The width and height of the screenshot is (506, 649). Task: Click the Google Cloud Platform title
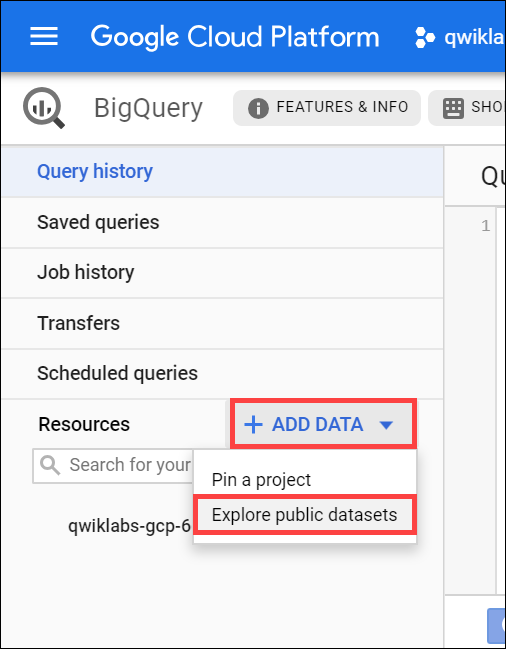(x=235, y=37)
